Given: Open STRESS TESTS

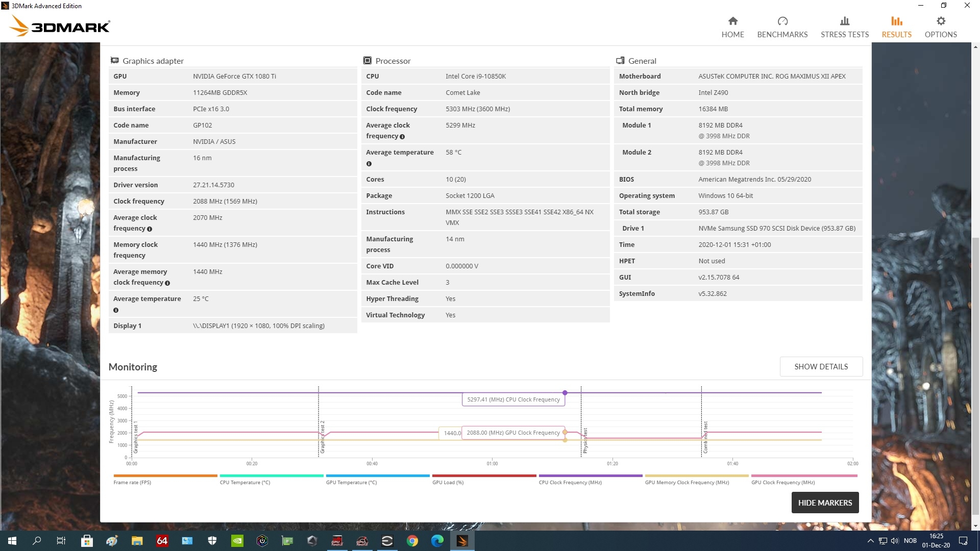Looking at the screenshot, I should point(844,27).
